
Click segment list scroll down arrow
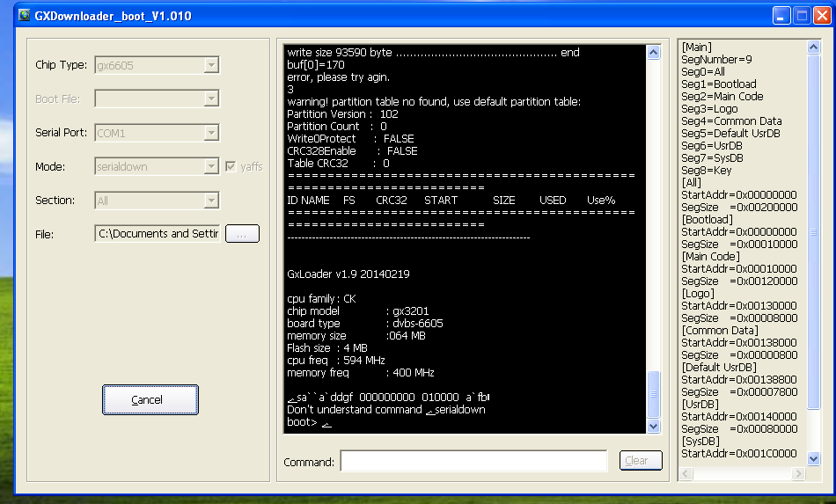(813, 459)
